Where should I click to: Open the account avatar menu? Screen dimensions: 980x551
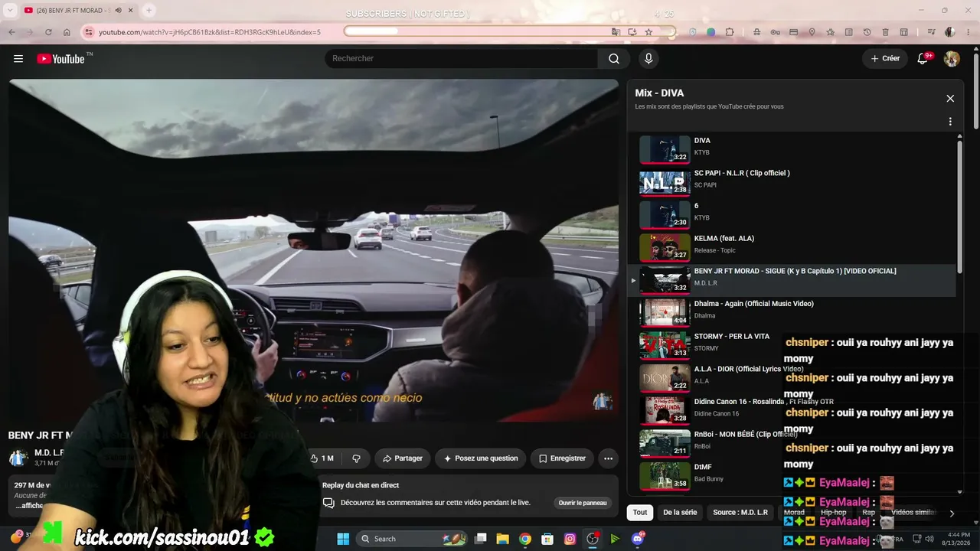coord(952,59)
